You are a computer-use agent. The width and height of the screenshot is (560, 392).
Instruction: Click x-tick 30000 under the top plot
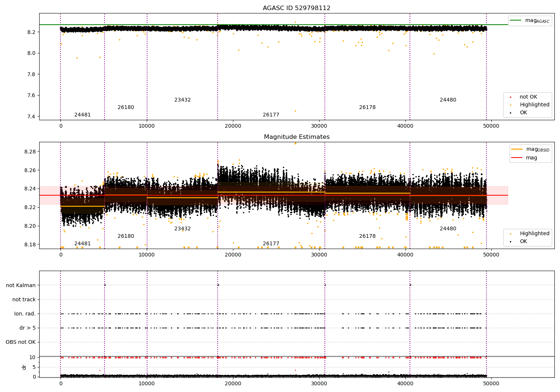coord(319,126)
